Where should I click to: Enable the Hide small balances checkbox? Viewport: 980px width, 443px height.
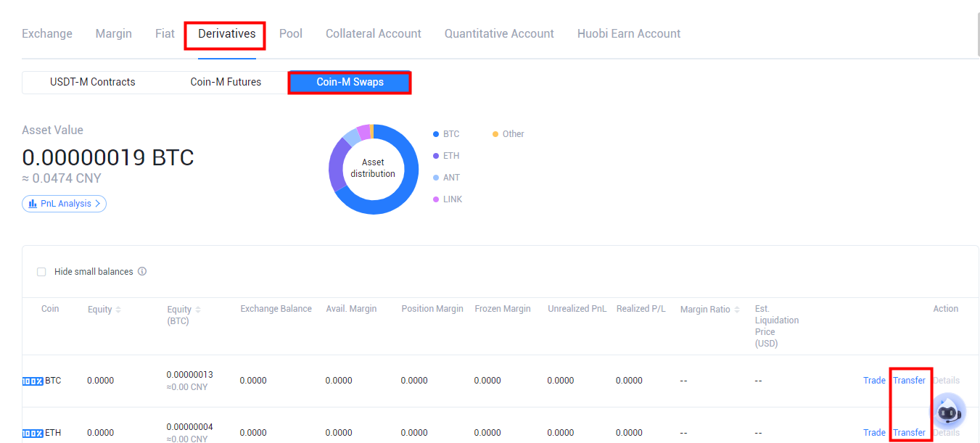point(41,272)
